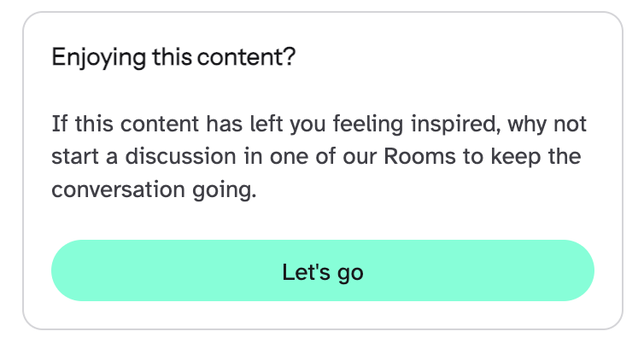Screen dimensions: 644x343
Task: Click blank space right of "conversation going."
Action: pyautogui.click(x=427, y=189)
